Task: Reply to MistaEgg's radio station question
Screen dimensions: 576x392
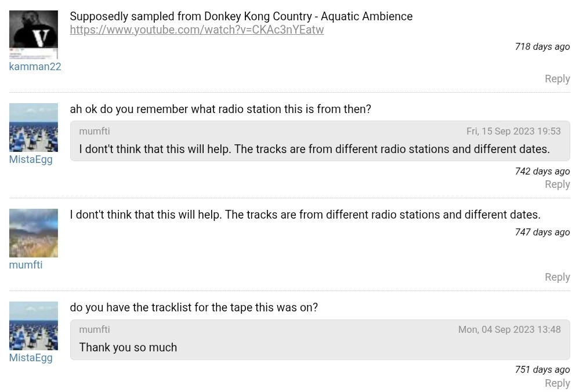Action: pyautogui.click(x=557, y=184)
